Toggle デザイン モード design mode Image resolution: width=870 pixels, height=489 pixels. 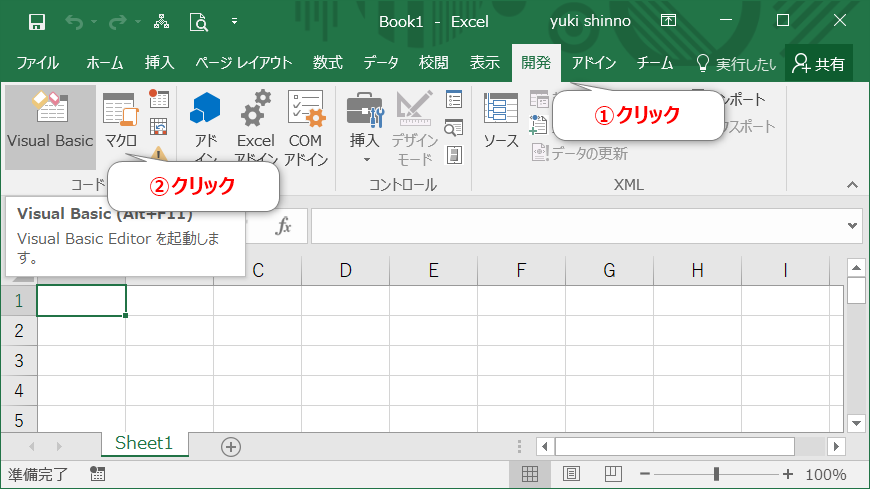414,128
